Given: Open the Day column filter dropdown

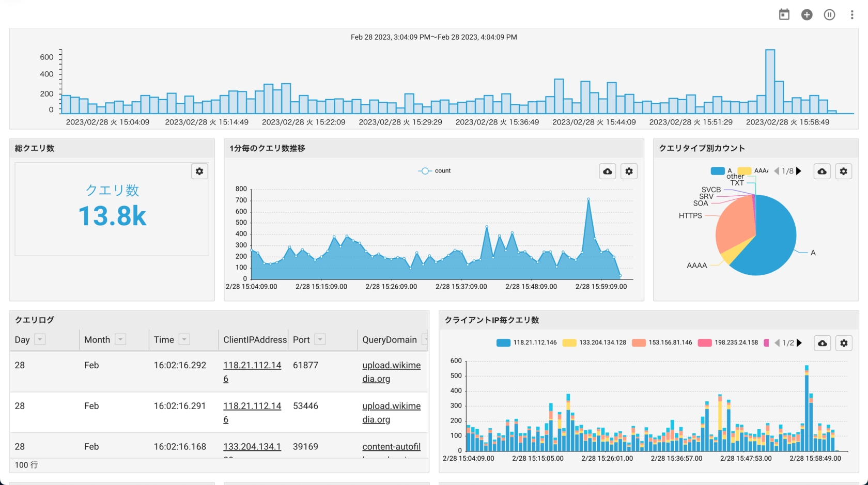Looking at the screenshot, I should pyautogui.click(x=40, y=339).
